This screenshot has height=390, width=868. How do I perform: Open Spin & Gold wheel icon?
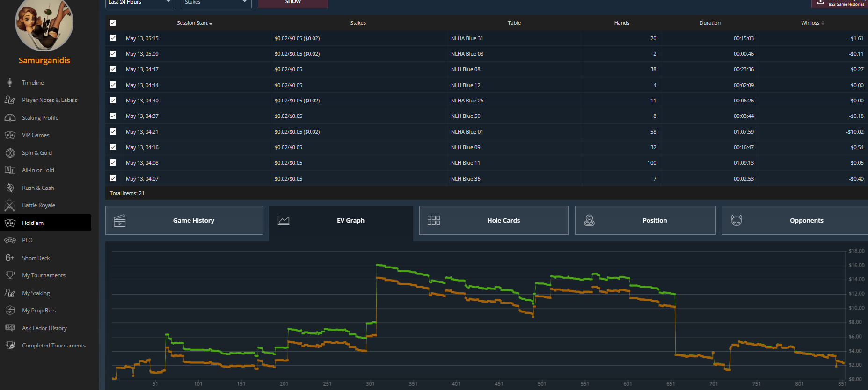pos(10,153)
